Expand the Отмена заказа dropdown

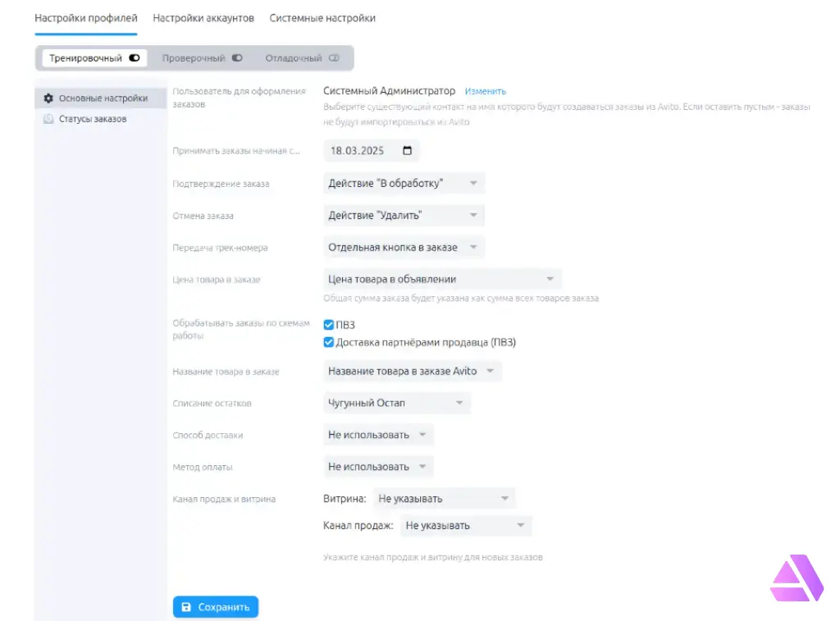(403, 215)
